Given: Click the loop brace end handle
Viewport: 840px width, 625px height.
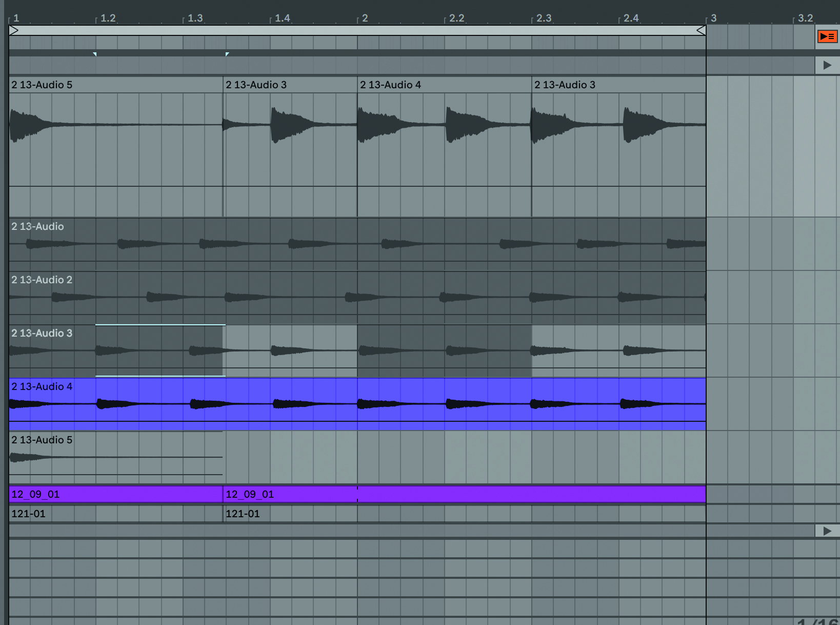Looking at the screenshot, I should coord(701,31).
